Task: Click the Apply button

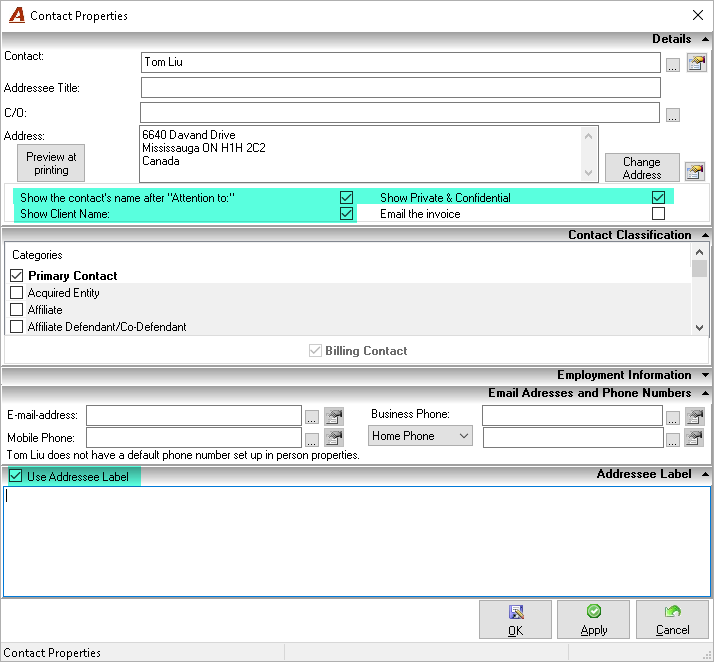Action: click(593, 620)
